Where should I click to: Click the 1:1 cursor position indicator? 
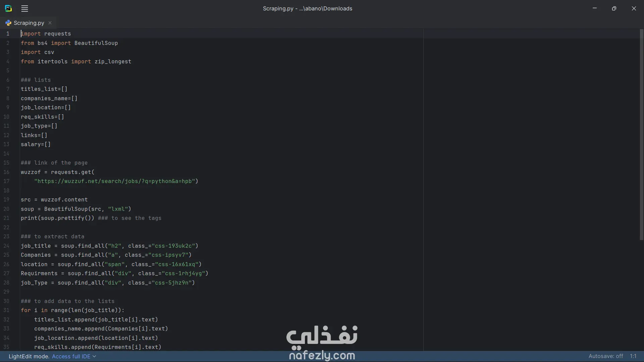[x=633, y=356]
